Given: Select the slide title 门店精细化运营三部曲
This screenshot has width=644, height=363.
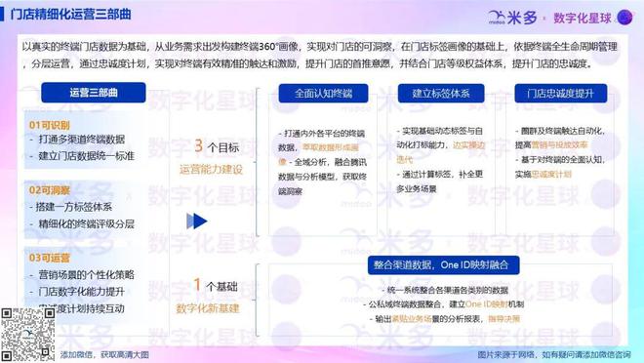Looking at the screenshot, I should [x=70, y=14].
